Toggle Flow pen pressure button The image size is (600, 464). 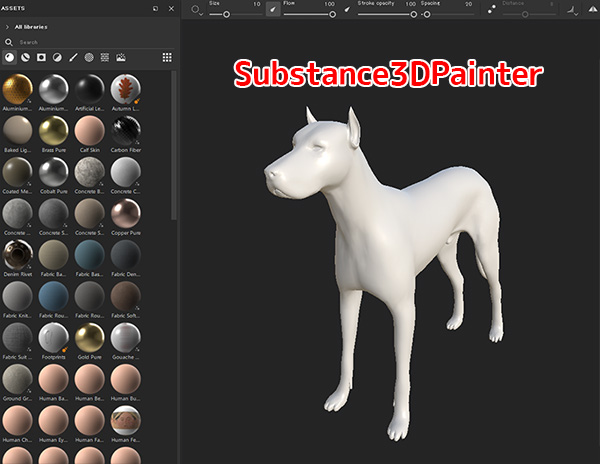tap(347, 9)
